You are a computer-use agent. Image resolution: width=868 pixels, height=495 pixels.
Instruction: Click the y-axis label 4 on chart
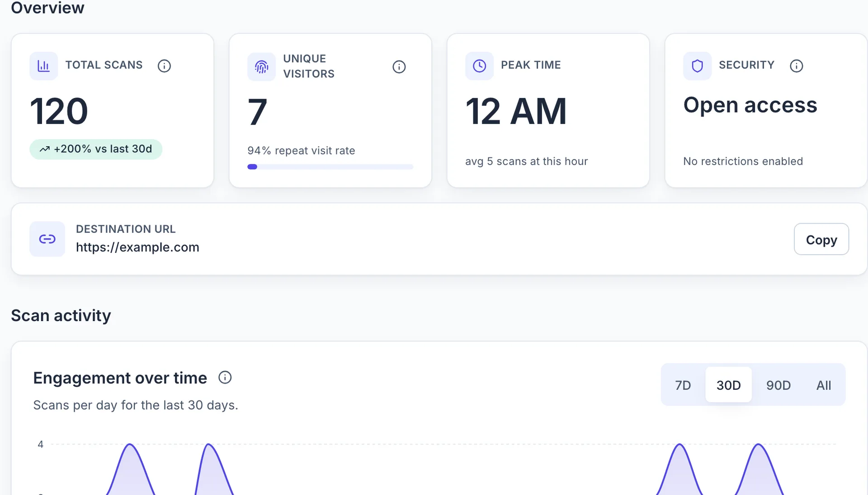(x=41, y=444)
